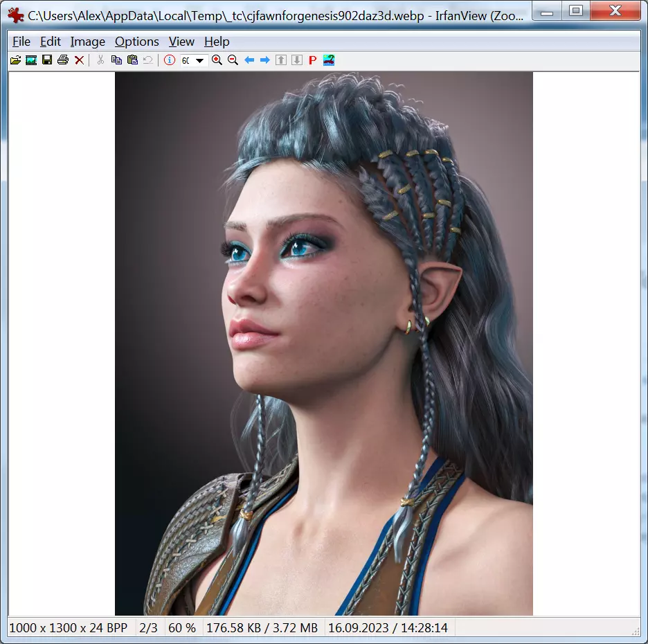
Task: Paste from the clipboard icon
Action: tap(132, 60)
